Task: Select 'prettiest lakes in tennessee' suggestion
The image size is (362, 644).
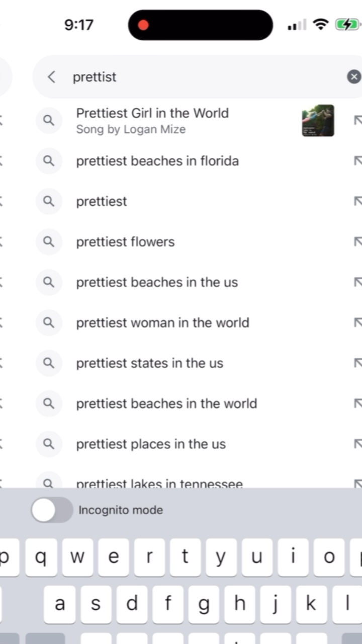Action: [159, 484]
